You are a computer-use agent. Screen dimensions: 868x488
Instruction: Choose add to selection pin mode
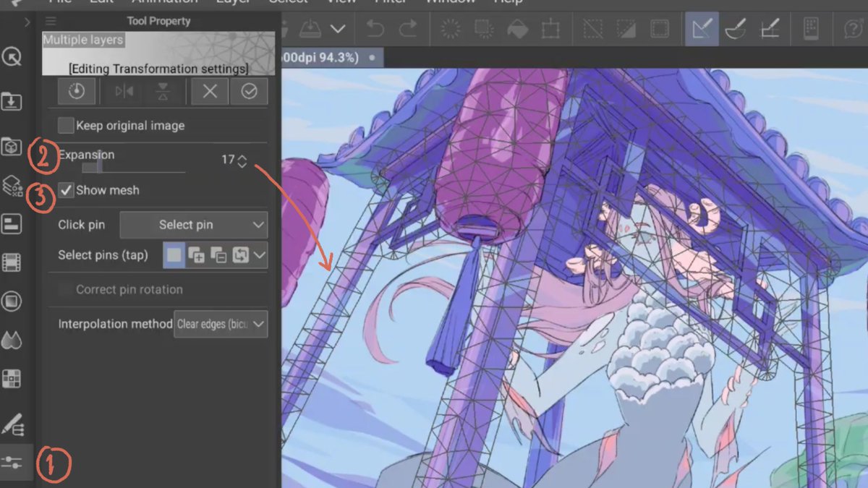197,255
